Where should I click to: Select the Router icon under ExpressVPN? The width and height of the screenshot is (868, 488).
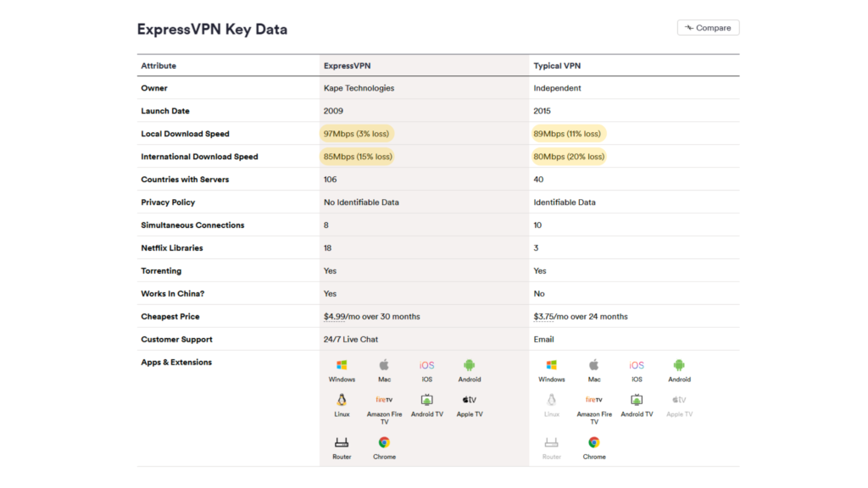click(x=342, y=442)
